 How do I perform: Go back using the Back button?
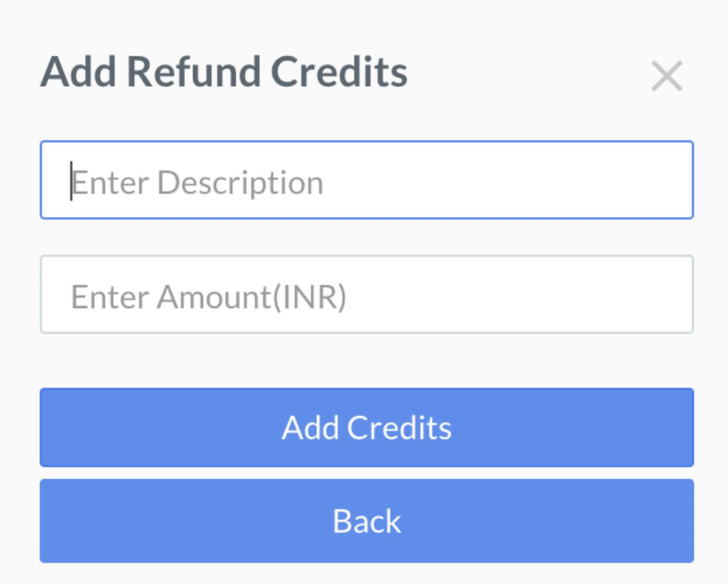pyautogui.click(x=366, y=521)
